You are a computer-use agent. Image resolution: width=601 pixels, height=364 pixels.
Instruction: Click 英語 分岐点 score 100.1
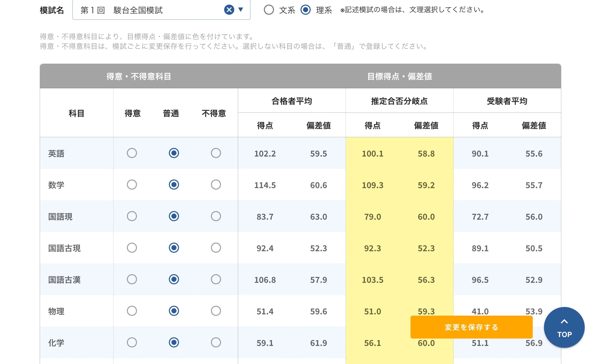tap(373, 153)
